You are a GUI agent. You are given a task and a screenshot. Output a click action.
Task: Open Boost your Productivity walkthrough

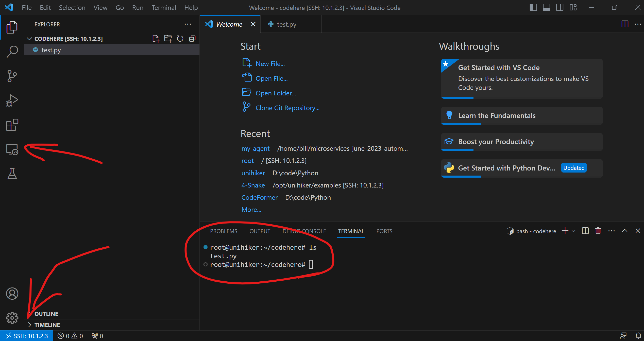click(x=522, y=142)
